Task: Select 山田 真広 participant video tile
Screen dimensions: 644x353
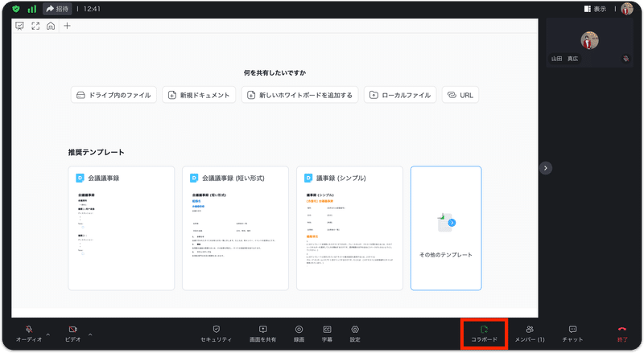Action: point(589,43)
